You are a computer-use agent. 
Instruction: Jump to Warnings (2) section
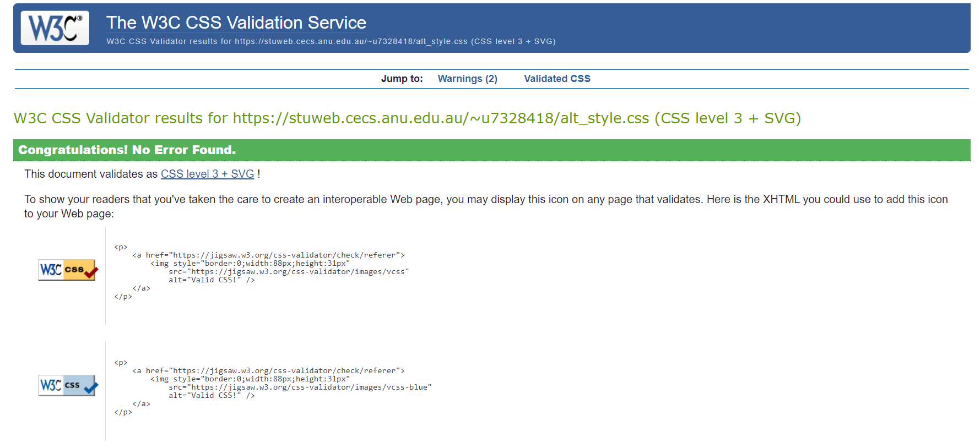467,79
